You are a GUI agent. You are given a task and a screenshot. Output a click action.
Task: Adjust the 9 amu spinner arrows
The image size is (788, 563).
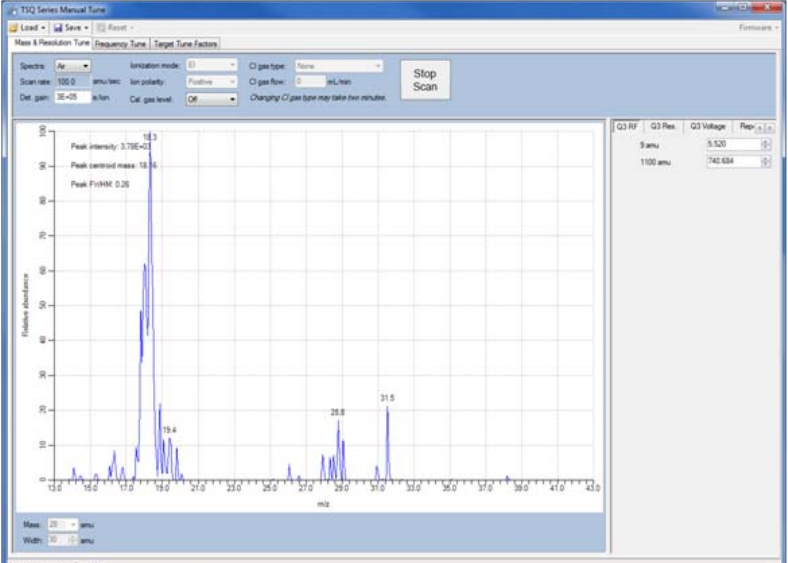[766, 145]
